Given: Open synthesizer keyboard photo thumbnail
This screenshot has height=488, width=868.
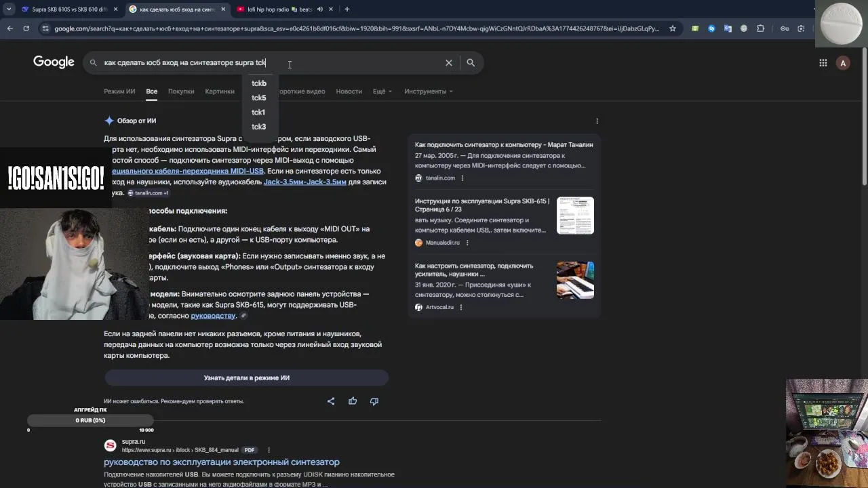Looking at the screenshot, I should pos(575,280).
